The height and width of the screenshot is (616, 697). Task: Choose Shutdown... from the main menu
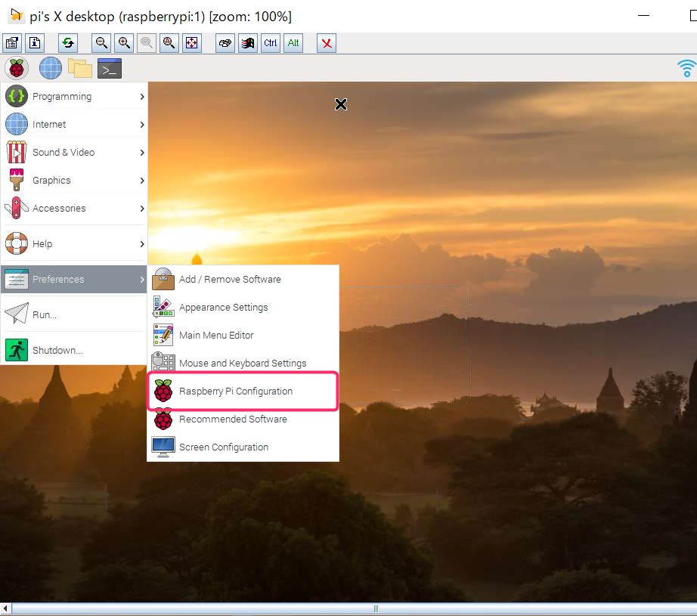74,350
